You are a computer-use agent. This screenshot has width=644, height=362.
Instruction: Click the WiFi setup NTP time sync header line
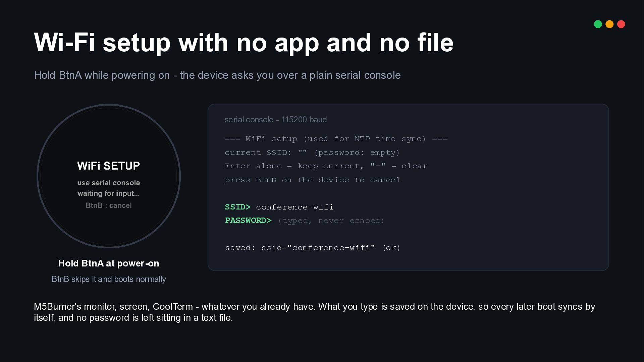pyautogui.click(x=336, y=139)
